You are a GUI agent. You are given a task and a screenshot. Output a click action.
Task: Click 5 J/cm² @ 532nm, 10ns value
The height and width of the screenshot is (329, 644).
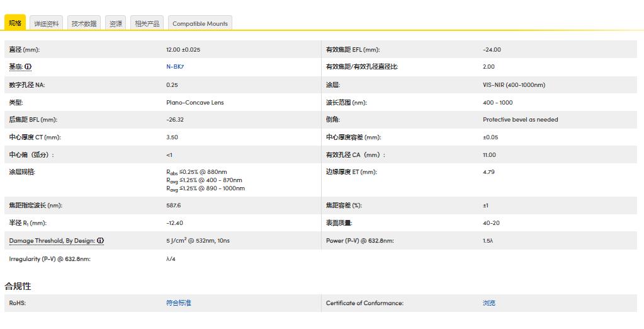click(198, 240)
